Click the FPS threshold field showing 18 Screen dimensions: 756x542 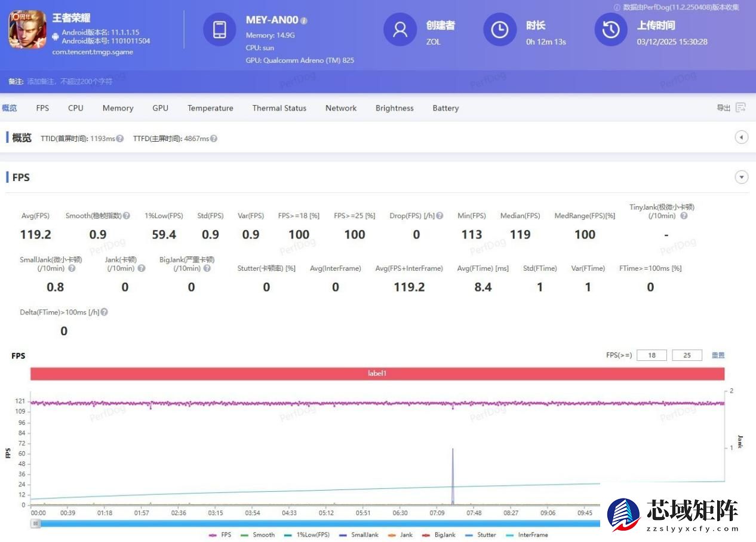pos(651,355)
